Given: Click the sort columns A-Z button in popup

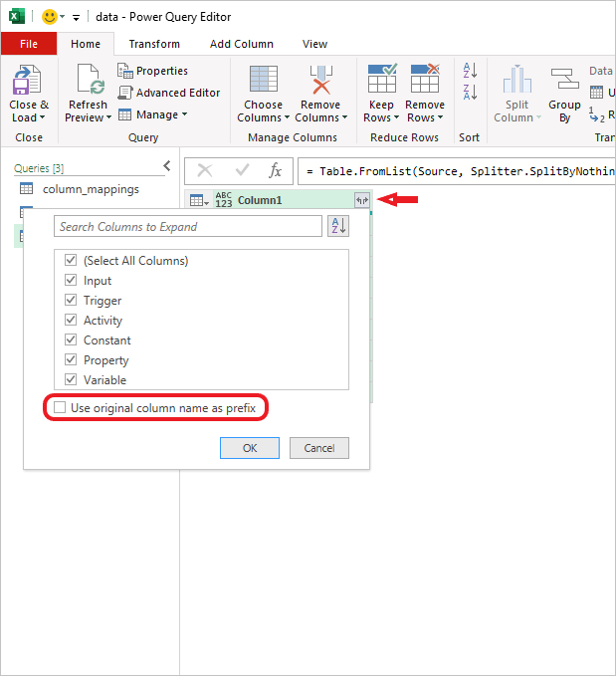Looking at the screenshot, I should point(338,226).
